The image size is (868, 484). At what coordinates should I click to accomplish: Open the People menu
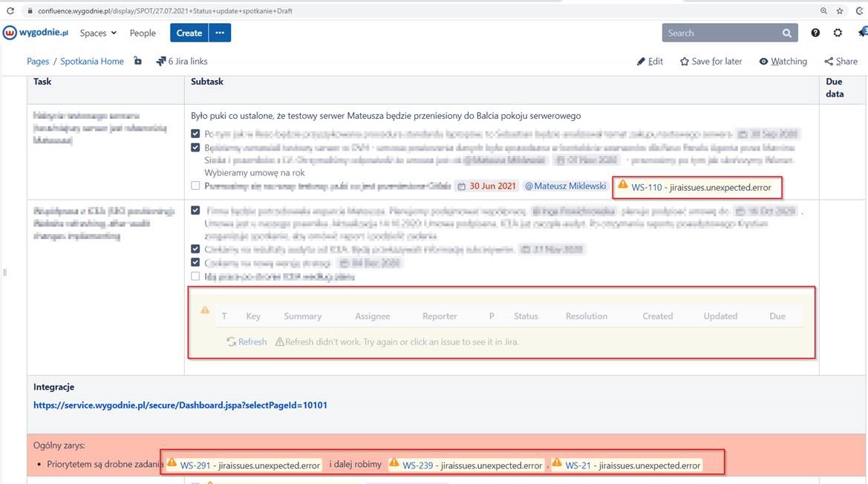click(143, 33)
